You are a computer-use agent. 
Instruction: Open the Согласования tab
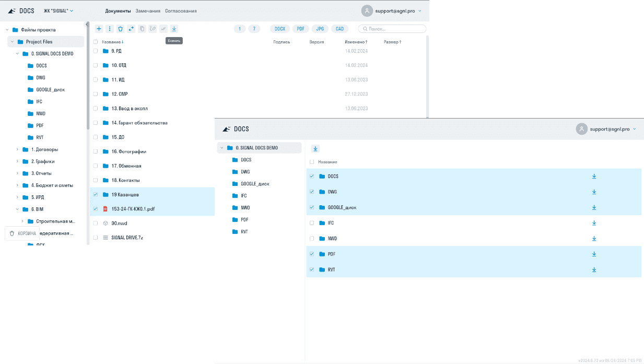181,10
